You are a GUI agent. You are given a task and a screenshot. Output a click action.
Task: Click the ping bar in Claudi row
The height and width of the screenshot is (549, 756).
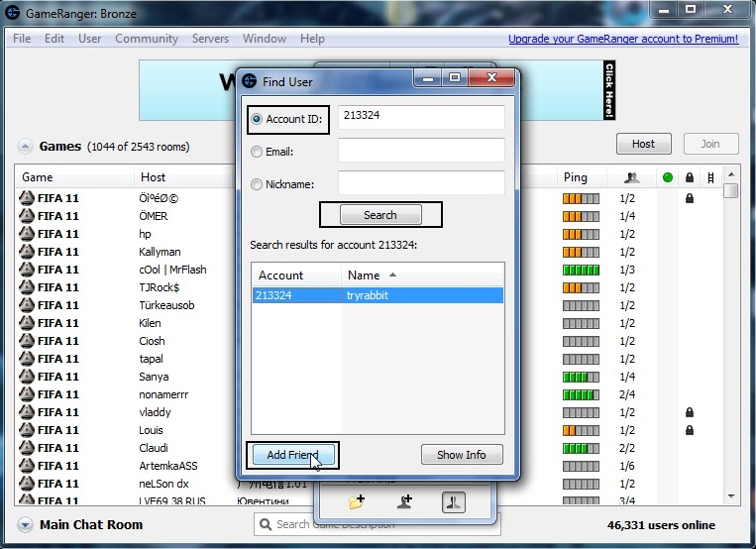581,448
